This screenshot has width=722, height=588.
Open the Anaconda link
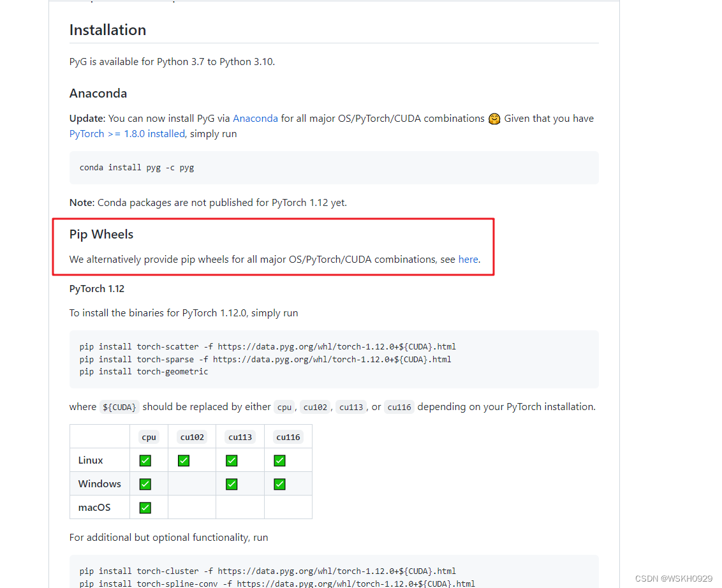click(255, 119)
